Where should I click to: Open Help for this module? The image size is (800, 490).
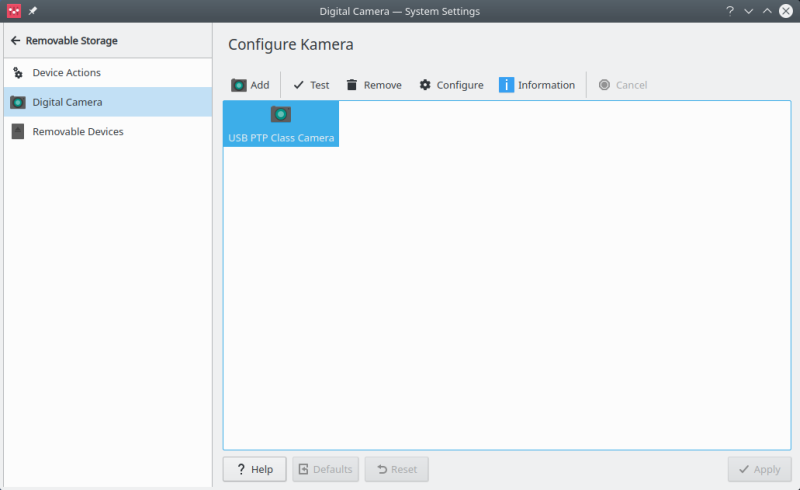coord(255,469)
